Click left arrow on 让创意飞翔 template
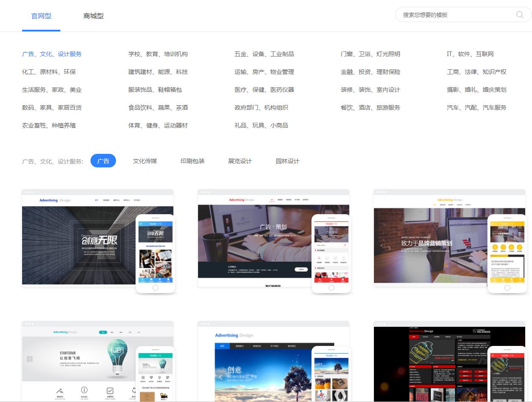The image size is (532, 402). click(x=30, y=359)
